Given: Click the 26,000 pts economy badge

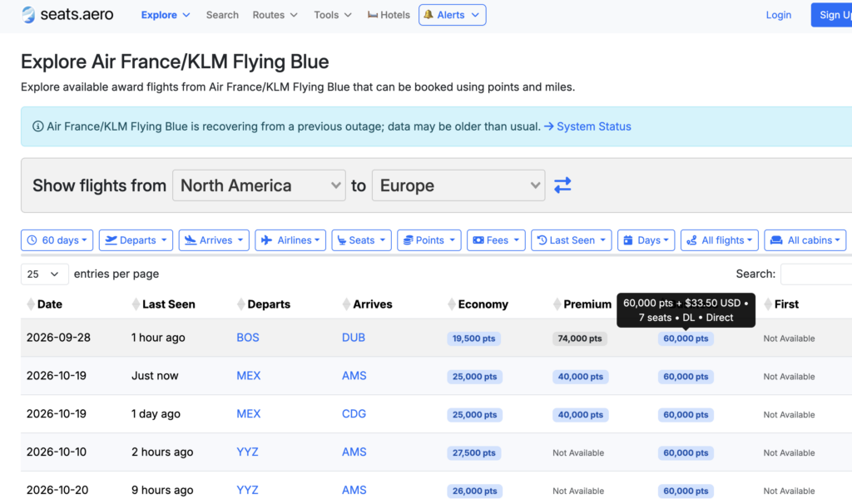Looking at the screenshot, I should [475, 491].
